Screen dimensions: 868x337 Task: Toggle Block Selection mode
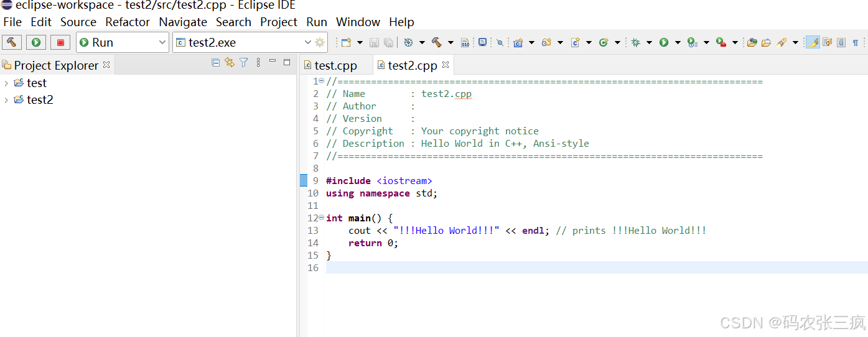click(x=841, y=42)
